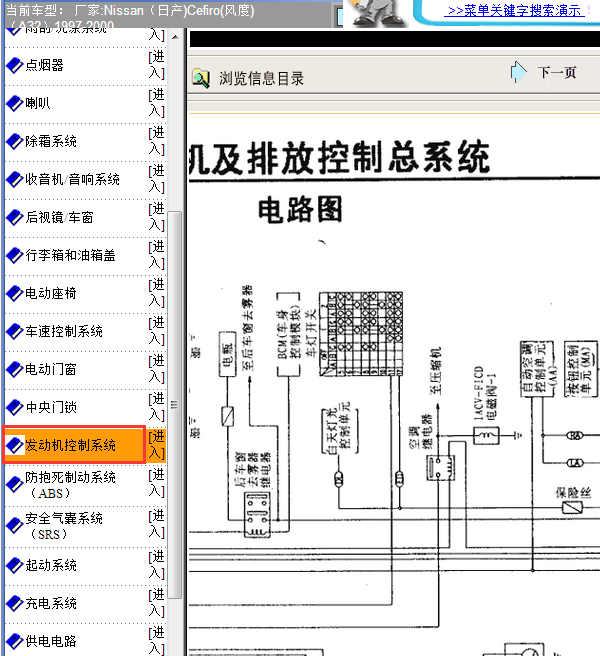Click the book icon beside 喇叭

(x=15, y=104)
